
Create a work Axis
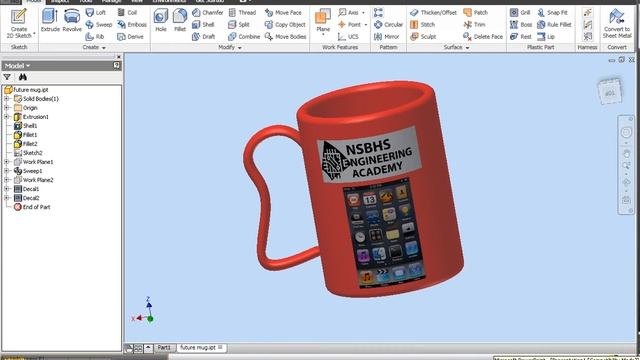(351, 13)
